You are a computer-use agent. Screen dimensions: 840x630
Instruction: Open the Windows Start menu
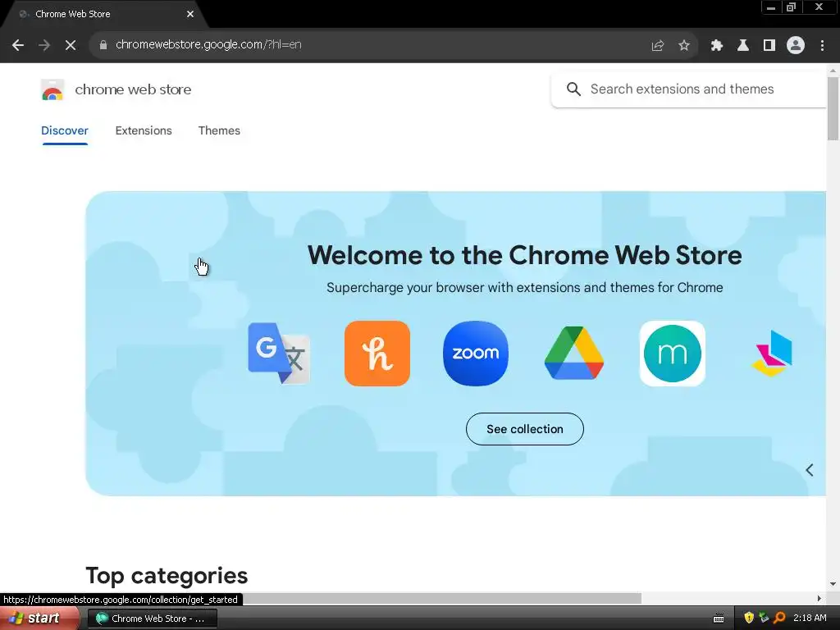pos(39,619)
